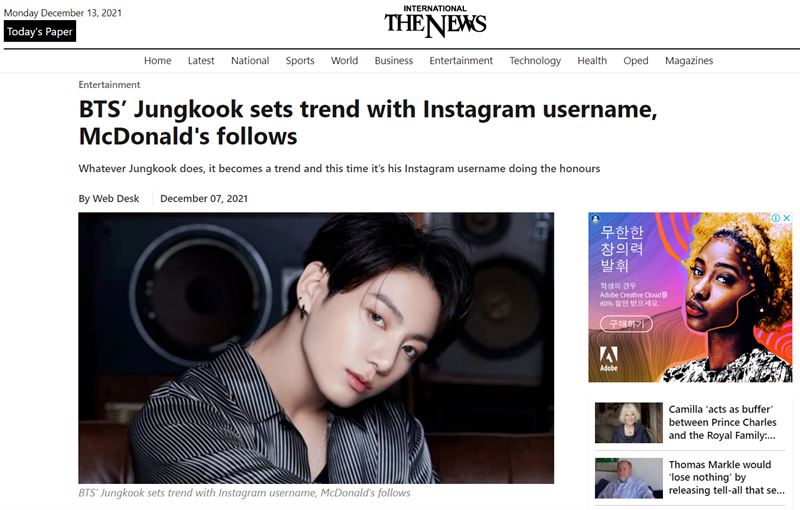Open Camilla 'acts as buffer' article link
800x510 pixels.
pyautogui.click(x=722, y=422)
